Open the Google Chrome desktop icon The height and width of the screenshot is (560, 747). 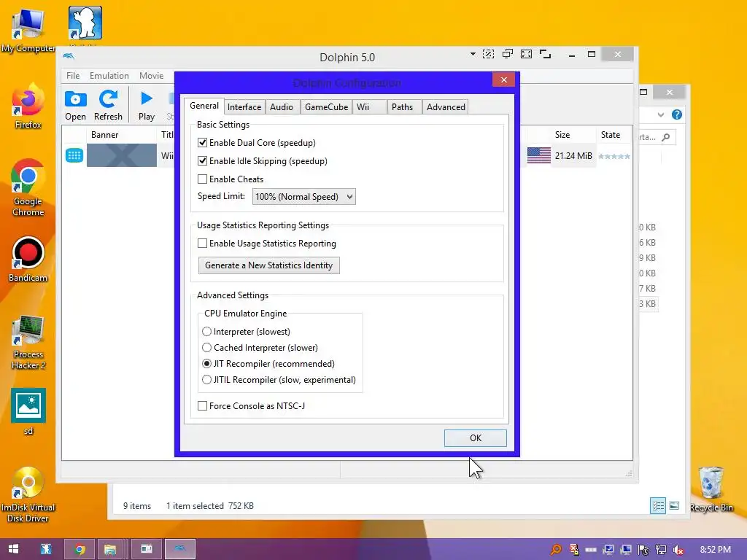coord(28,187)
